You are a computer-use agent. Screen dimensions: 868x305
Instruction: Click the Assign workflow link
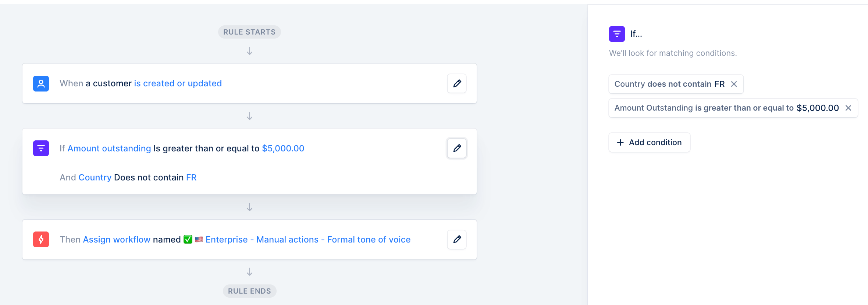tap(117, 240)
